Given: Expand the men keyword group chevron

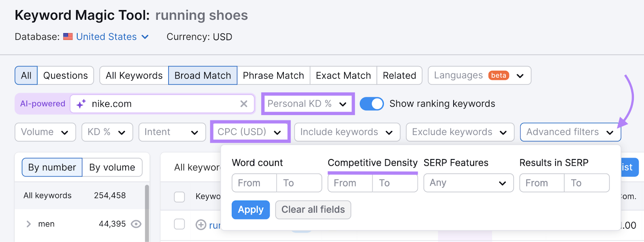Looking at the screenshot, I should (x=29, y=224).
